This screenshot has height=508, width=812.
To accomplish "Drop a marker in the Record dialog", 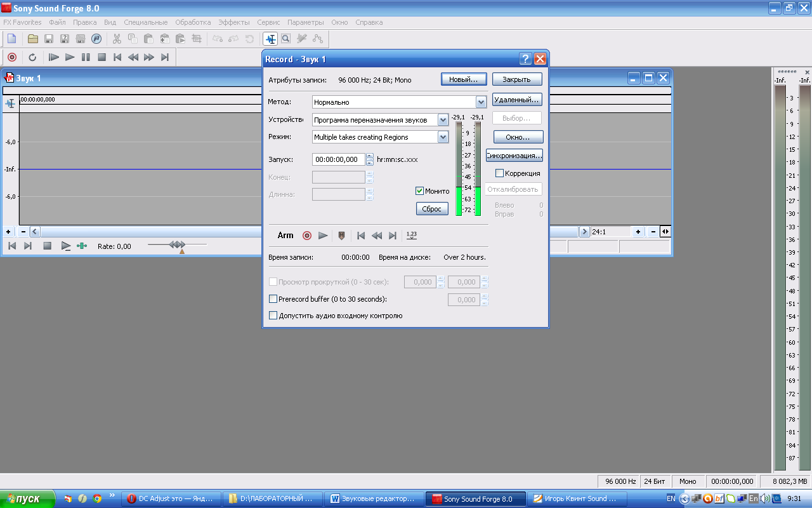I will (342, 236).
